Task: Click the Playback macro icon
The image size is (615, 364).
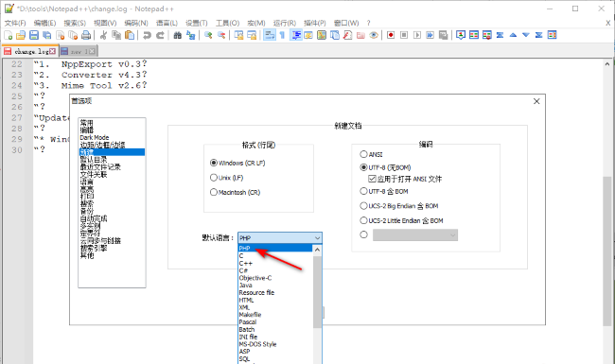Action: 417,35
